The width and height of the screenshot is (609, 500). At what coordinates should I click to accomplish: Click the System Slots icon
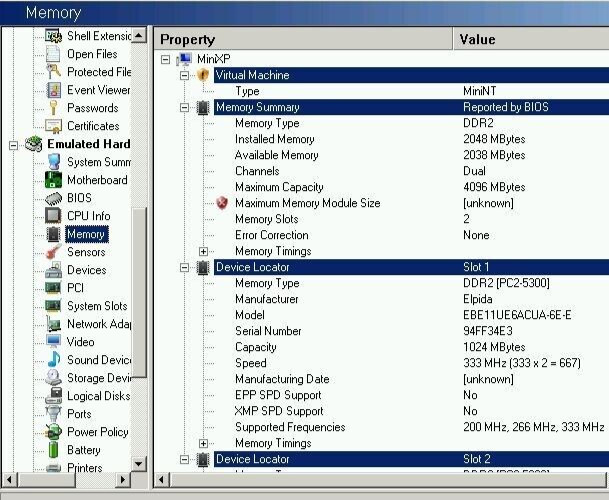tap(53, 306)
